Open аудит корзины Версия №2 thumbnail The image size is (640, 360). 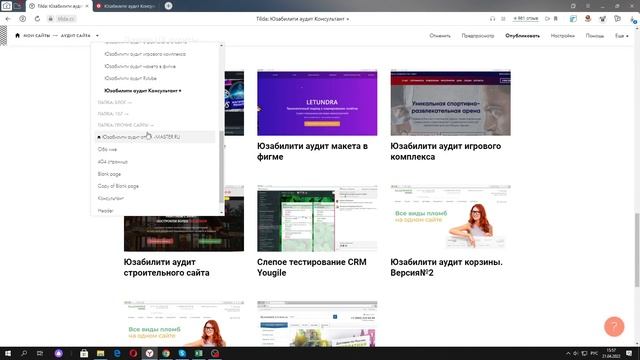(x=451, y=218)
